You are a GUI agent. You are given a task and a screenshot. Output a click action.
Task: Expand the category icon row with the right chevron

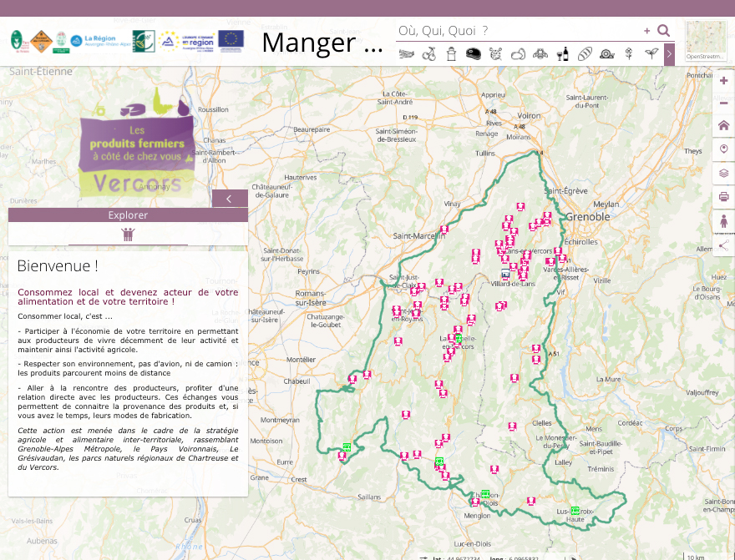(x=670, y=53)
